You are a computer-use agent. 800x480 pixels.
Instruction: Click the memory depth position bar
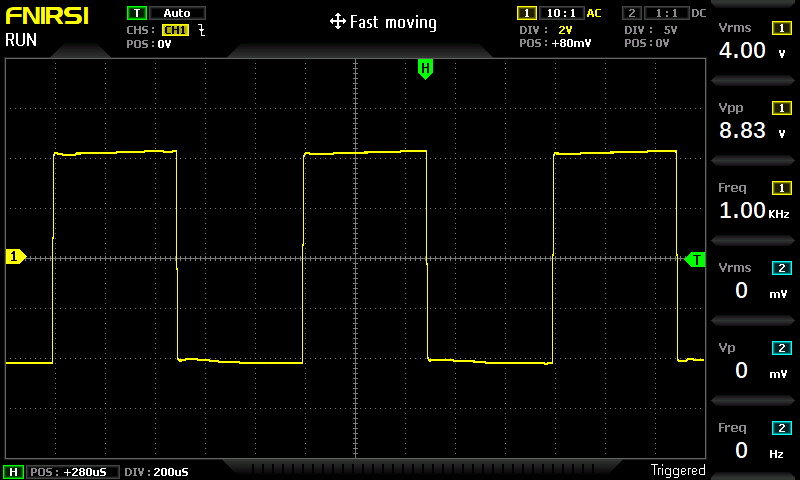point(422,468)
